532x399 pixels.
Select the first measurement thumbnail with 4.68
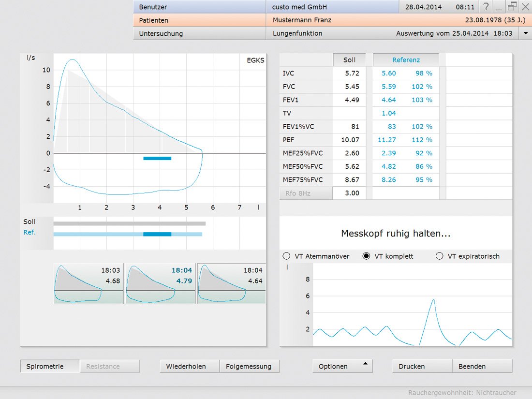pyautogui.click(x=88, y=283)
